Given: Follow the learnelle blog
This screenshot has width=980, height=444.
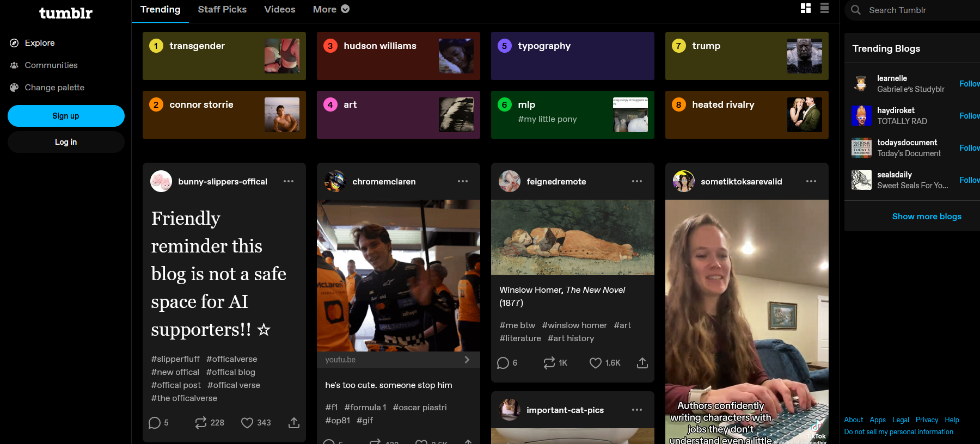Looking at the screenshot, I should pos(969,84).
